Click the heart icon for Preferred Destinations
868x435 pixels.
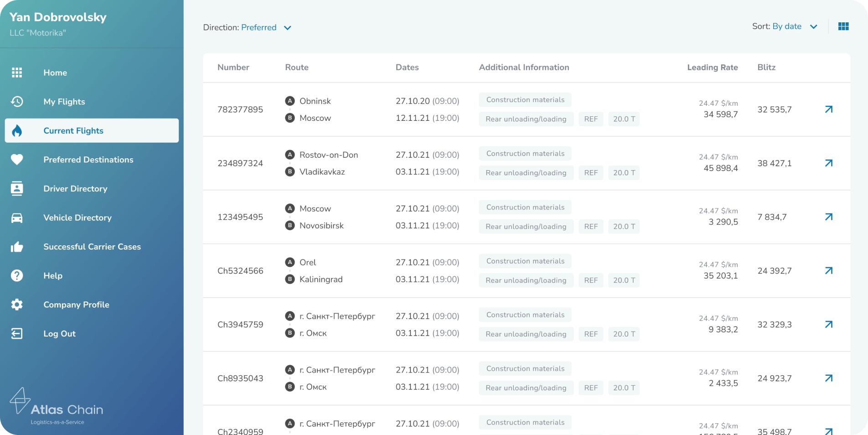(x=17, y=160)
